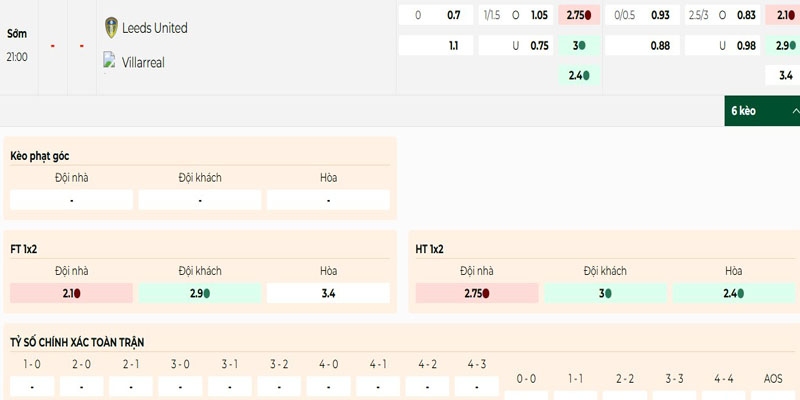Select HT 1x2 draw odds 2.4
Image resolution: width=800 pixels, height=400 pixels.
click(x=733, y=293)
